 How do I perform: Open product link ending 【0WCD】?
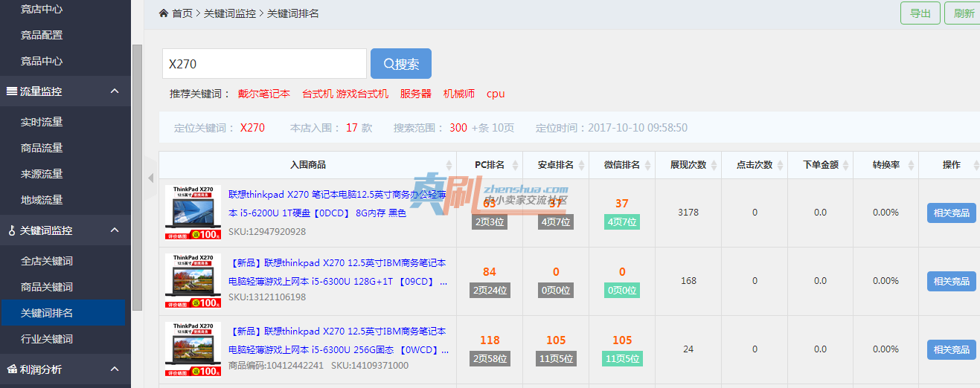338,340
